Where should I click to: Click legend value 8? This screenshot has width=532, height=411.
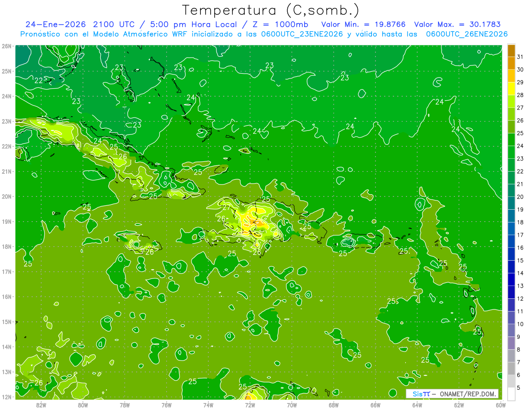click(519, 349)
